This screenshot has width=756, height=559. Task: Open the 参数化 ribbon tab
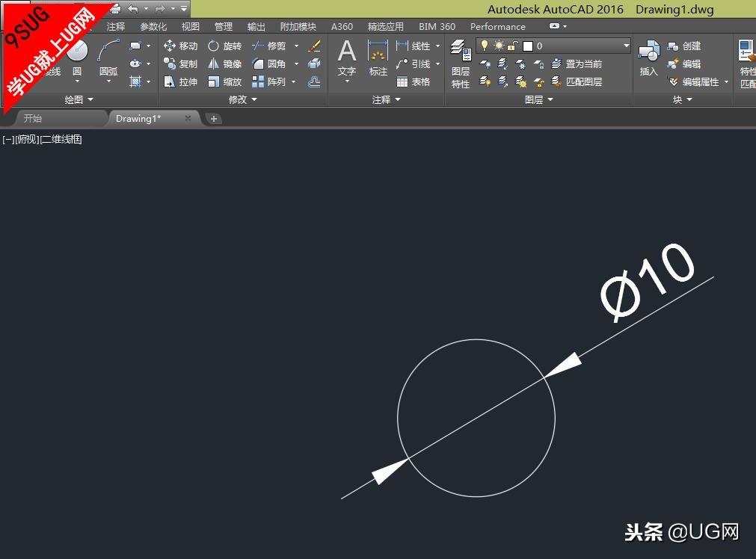click(153, 26)
